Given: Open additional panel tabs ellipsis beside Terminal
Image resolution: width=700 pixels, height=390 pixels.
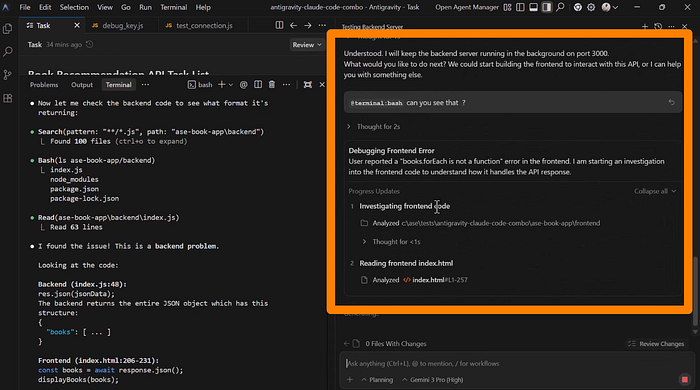Looking at the screenshot, I should pyautogui.click(x=146, y=85).
